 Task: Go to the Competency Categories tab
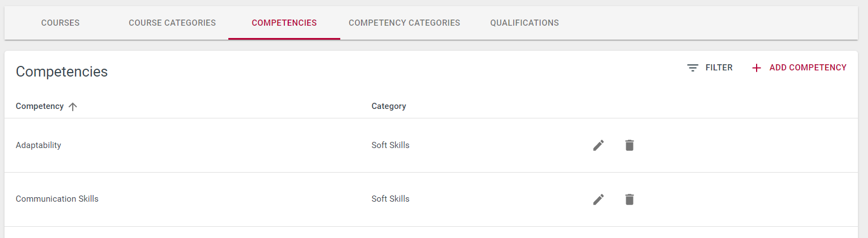404,23
